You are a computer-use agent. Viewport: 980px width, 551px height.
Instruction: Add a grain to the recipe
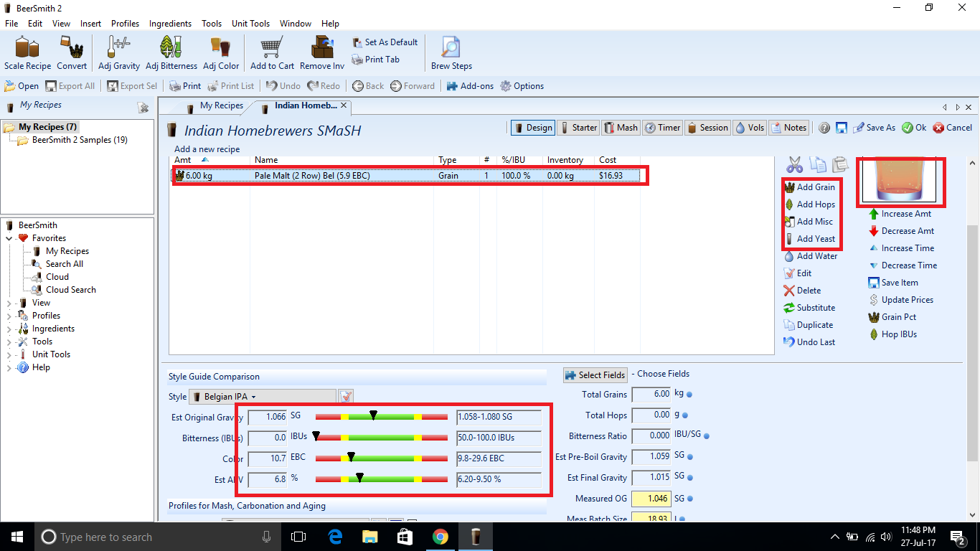(810, 187)
